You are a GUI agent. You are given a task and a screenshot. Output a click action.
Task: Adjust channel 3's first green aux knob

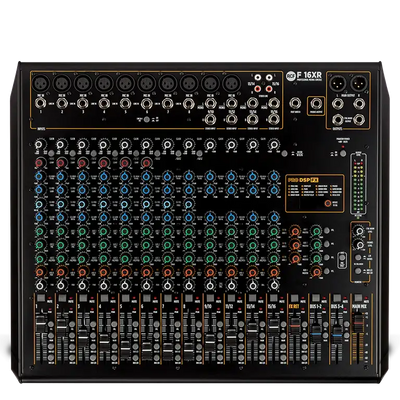pyautogui.click(x=82, y=231)
